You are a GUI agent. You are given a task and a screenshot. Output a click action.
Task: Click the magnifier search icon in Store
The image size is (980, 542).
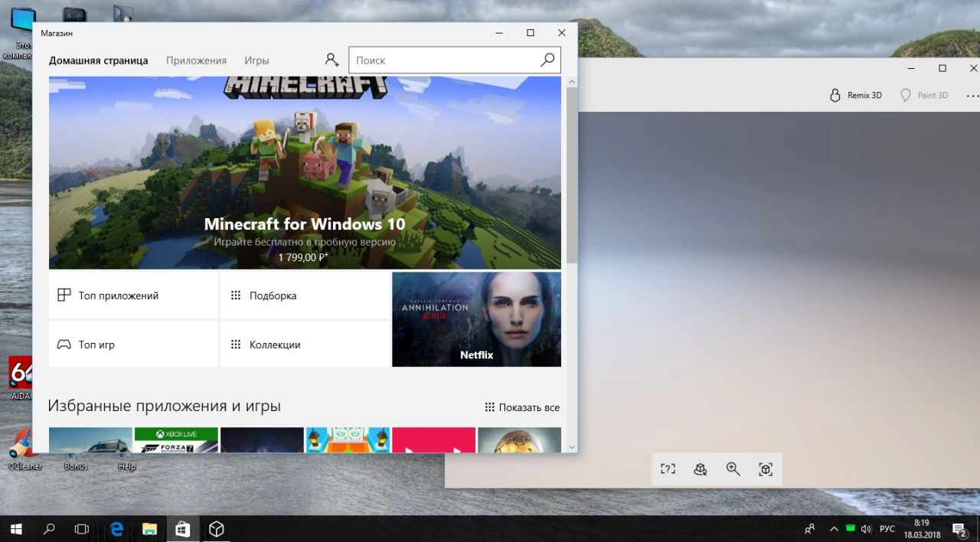[547, 60]
